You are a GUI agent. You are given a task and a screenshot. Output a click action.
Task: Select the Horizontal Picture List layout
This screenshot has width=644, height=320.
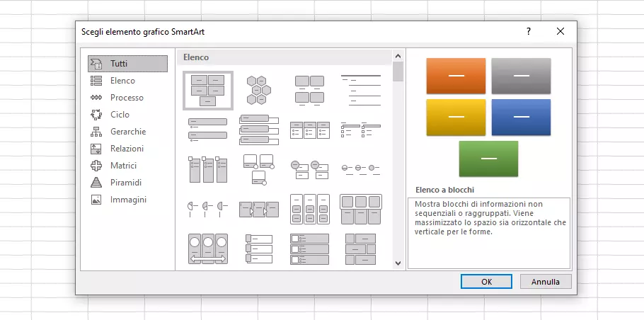point(361,209)
